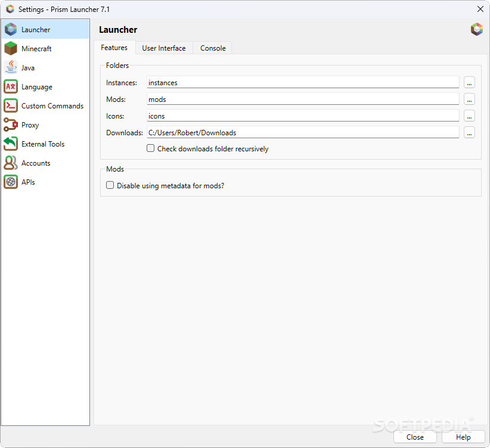Select the Custom Commands sidebar label

pyautogui.click(x=52, y=106)
